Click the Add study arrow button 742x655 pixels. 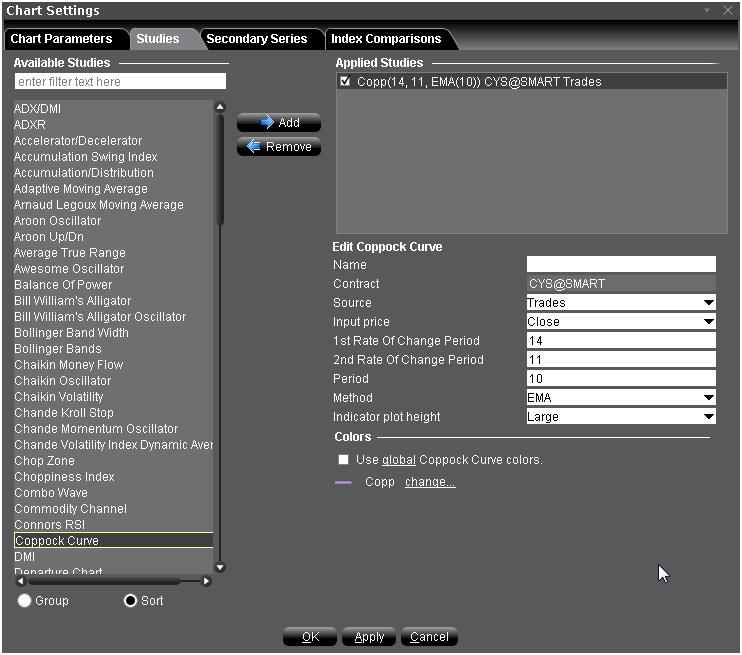(x=279, y=123)
